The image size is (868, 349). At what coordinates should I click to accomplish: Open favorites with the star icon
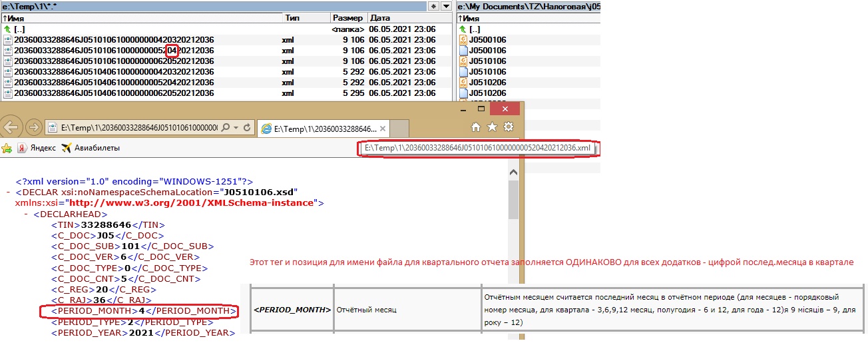click(492, 127)
